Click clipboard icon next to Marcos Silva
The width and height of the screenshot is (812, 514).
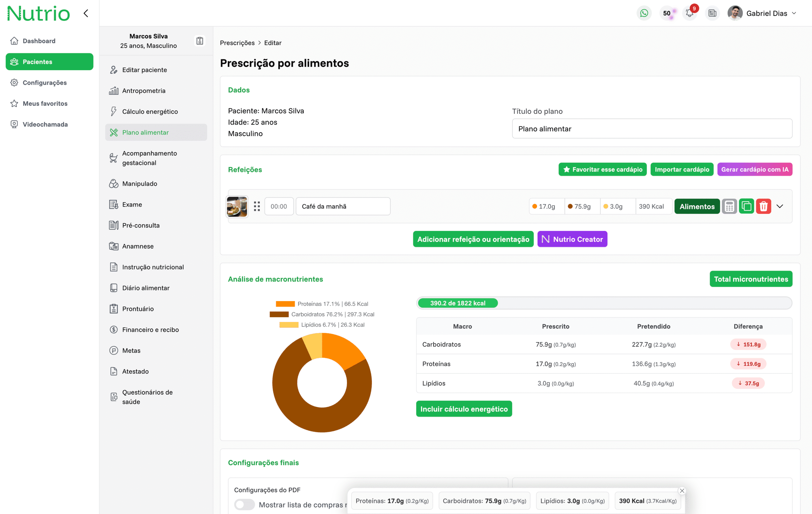[200, 41]
